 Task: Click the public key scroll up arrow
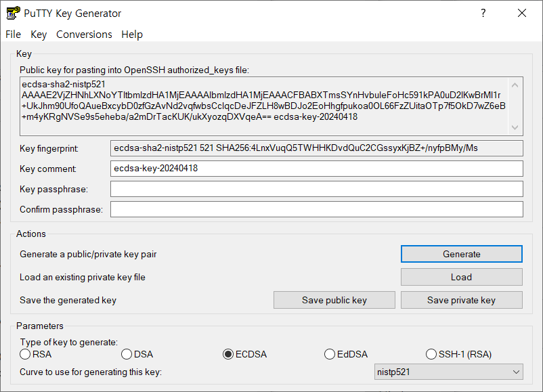515,85
